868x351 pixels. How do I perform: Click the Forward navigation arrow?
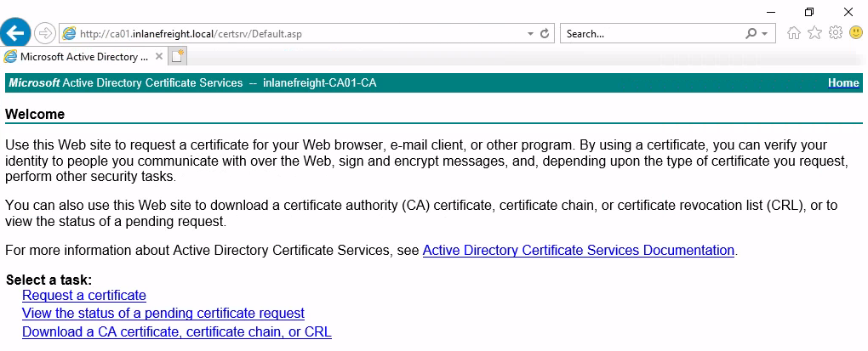pos(45,34)
